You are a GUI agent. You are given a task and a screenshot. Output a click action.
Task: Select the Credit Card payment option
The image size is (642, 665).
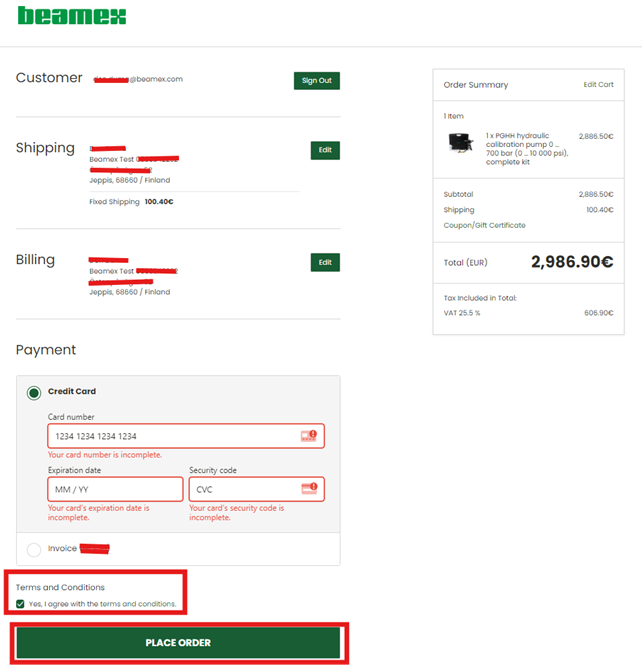coord(34,393)
